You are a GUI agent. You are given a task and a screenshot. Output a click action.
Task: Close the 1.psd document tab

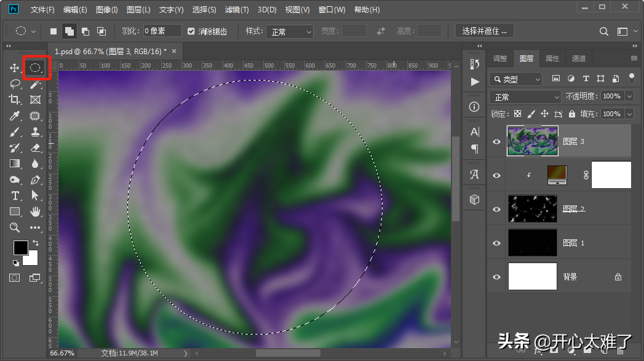(174, 51)
